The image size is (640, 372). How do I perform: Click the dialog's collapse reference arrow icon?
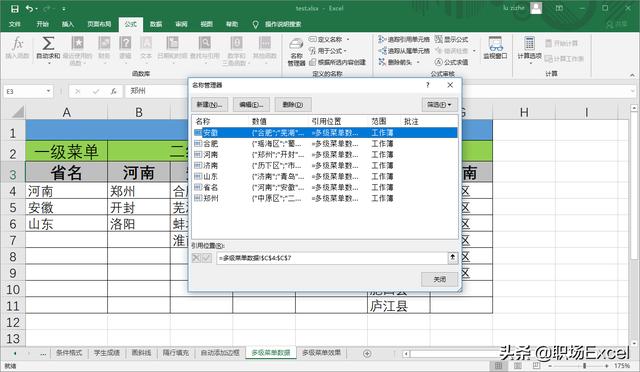tap(453, 258)
